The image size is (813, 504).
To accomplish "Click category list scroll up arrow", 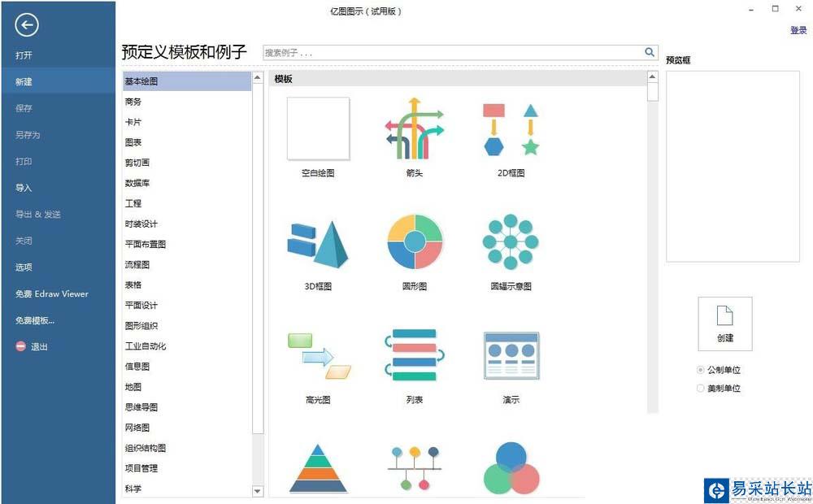I will click(x=258, y=77).
